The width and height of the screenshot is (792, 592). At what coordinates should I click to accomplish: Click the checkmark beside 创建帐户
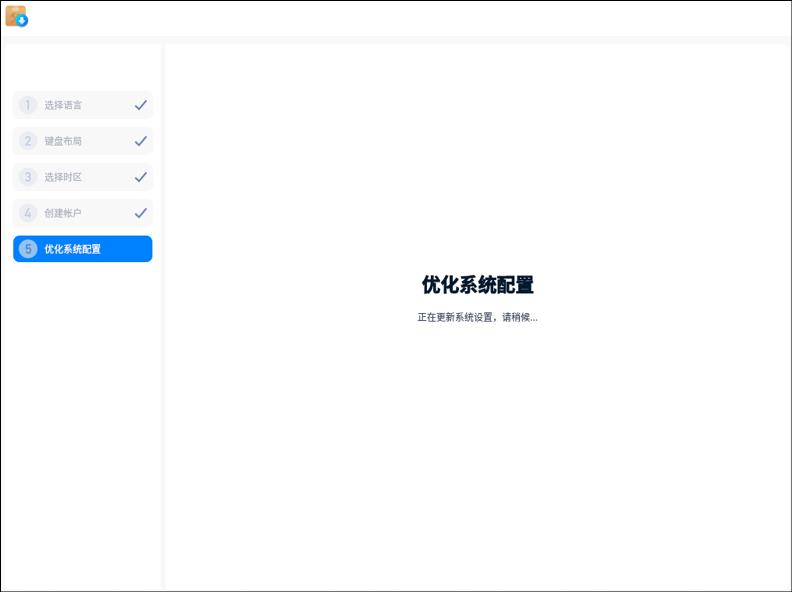point(141,213)
